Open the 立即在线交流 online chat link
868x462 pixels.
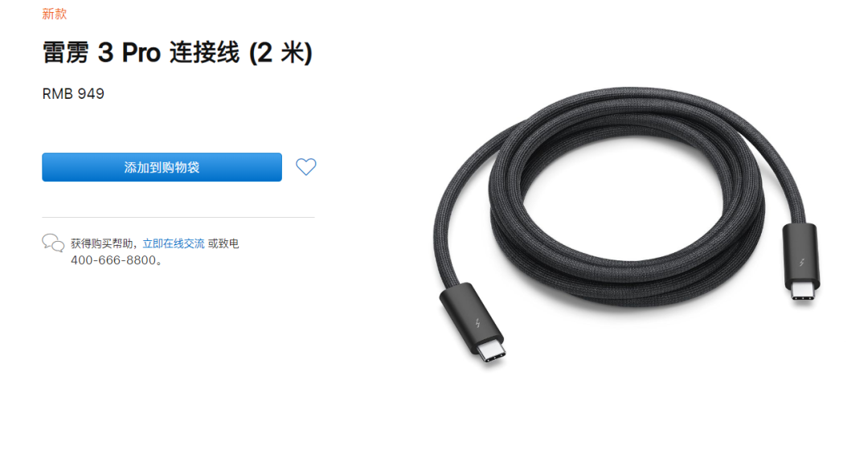point(174,243)
